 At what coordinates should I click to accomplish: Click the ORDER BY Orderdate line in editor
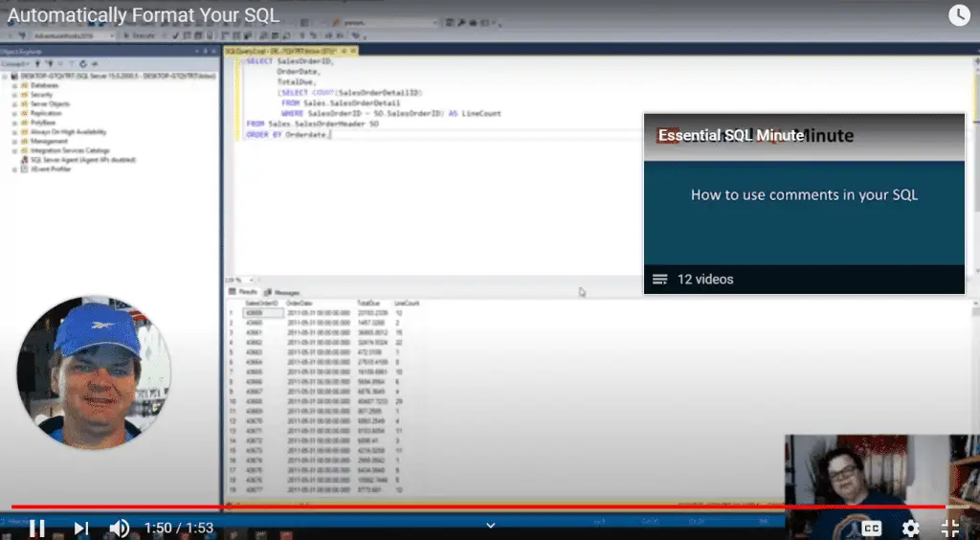tap(287, 134)
